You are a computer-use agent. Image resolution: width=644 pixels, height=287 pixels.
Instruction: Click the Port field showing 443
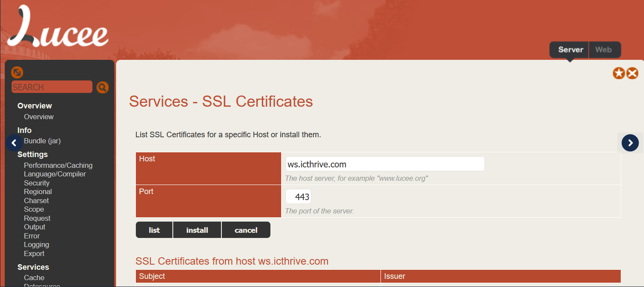[298, 197]
